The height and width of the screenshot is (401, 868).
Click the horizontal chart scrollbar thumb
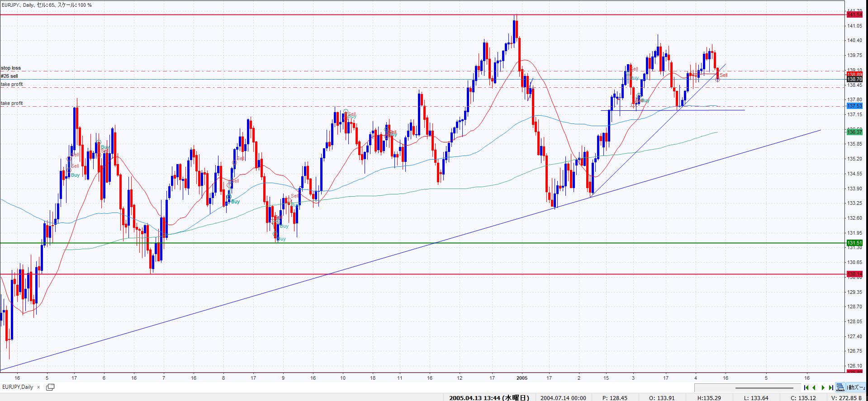tap(764, 388)
